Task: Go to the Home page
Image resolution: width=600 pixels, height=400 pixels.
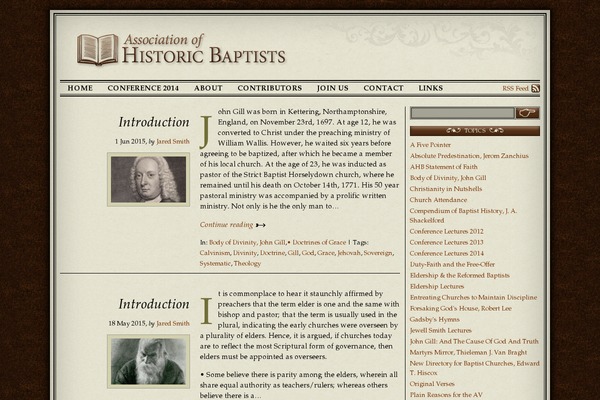Action: coord(80,88)
